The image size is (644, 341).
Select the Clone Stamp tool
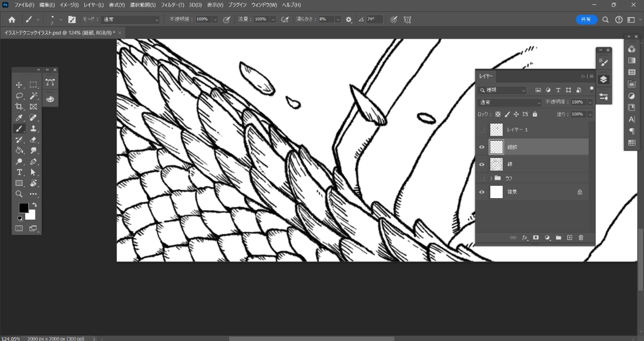pyautogui.click(x=33, y=128)
